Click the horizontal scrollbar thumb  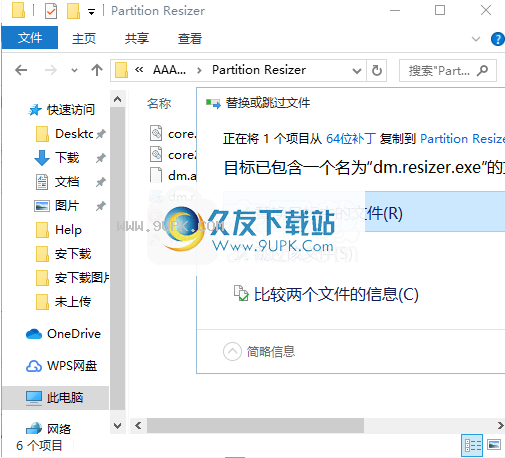[x=255, y=426]
